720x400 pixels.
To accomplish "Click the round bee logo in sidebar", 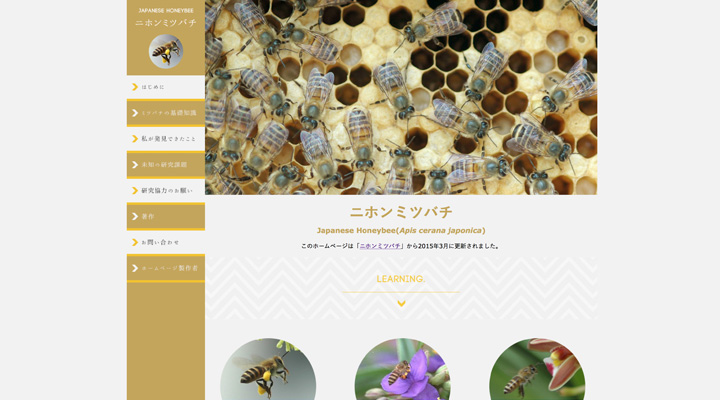I will (x=166, y=51).
